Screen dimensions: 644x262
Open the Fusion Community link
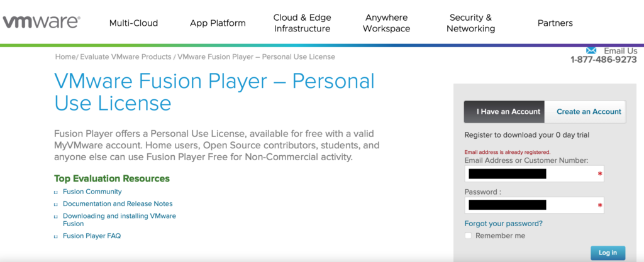pyautogui.click(x=92, y=192)
